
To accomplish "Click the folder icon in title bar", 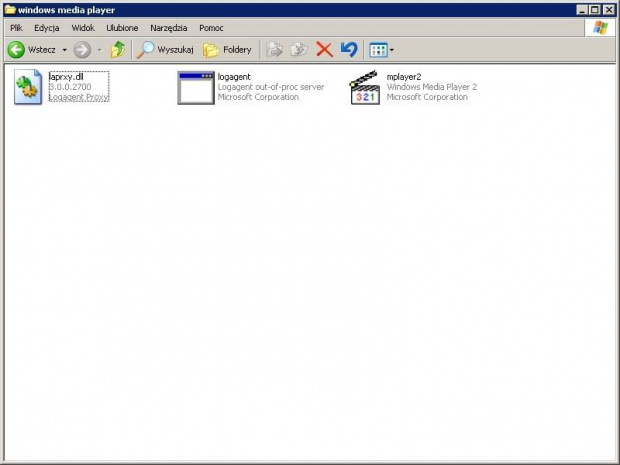I will [10, 9].
